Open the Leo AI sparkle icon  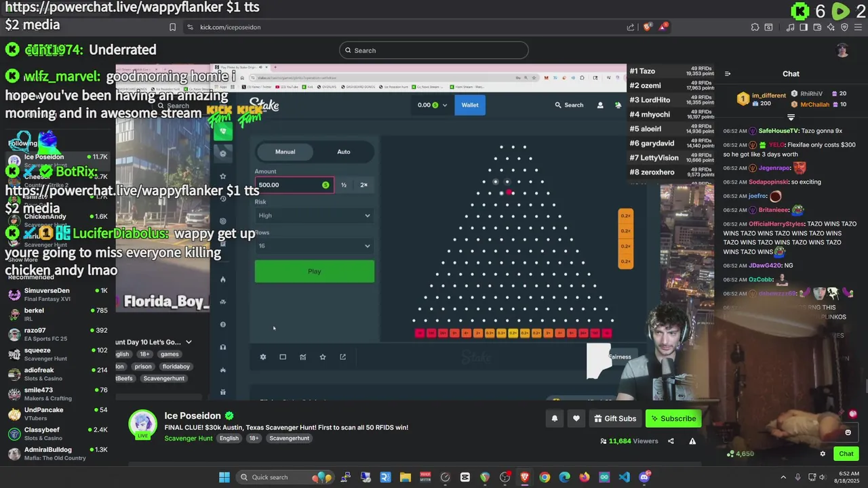pos(831,27)
